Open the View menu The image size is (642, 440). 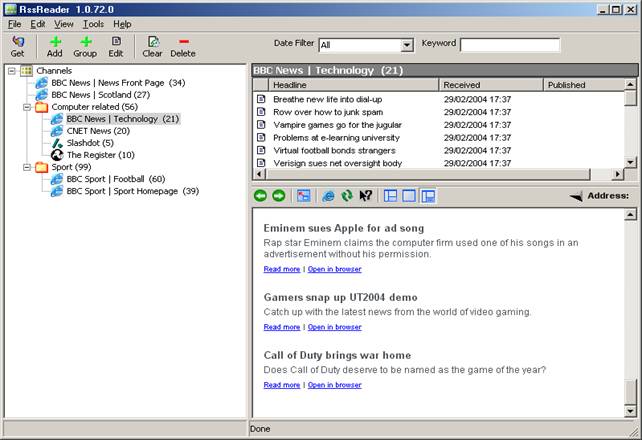pyautogui.click(x=64, y=24)
